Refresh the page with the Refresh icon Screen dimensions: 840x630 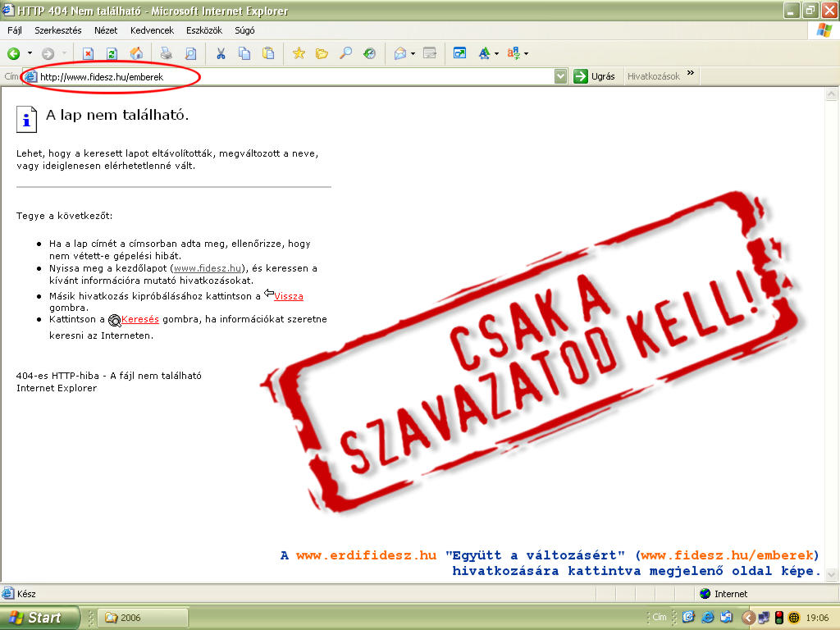(x=112, y=54)
